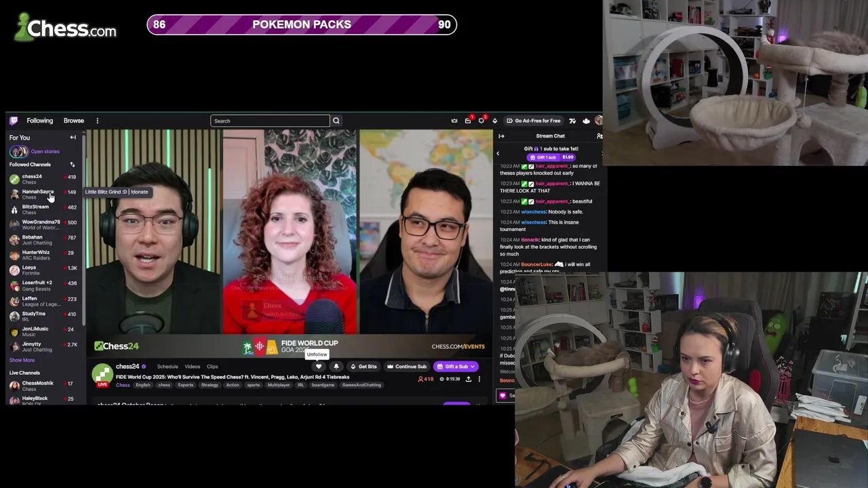The width and height of the screenshot is (868, 488).
Task: Click the Chess.com logo in overlay
Action: click(x=66, y=28)
